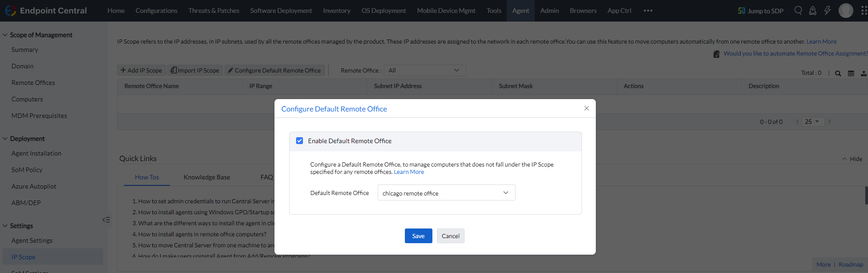Close the dialog with the X button
Viewport: 868px width, 273px height.
coord(587,108)
